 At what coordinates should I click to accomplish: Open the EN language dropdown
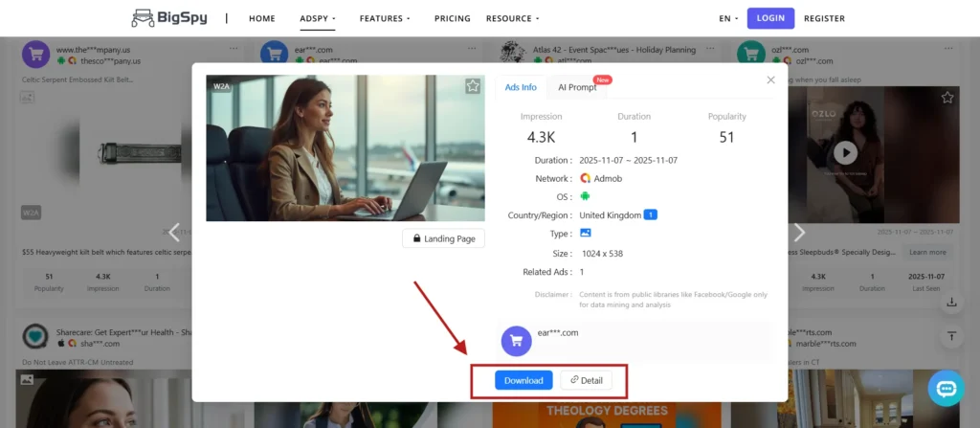728,19
